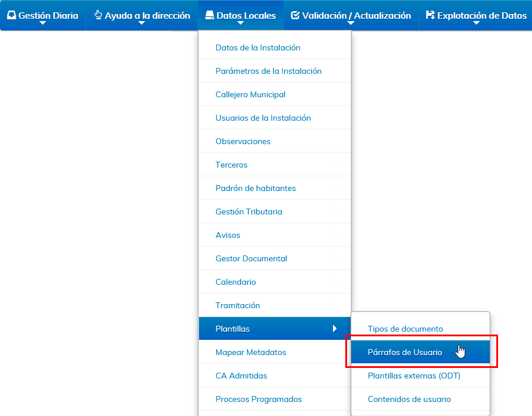Select Párrafos de Usuario in the submenu

404,352
